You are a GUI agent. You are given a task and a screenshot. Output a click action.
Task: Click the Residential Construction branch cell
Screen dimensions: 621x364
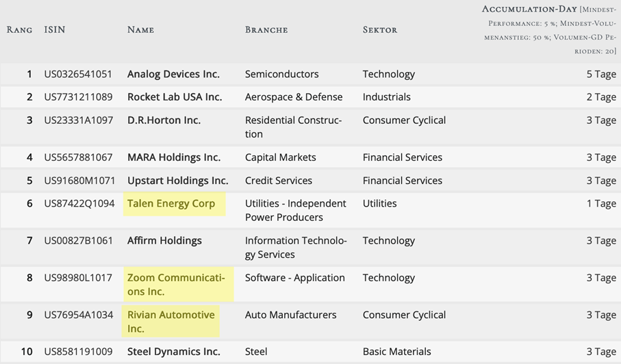tap(294, 127)
